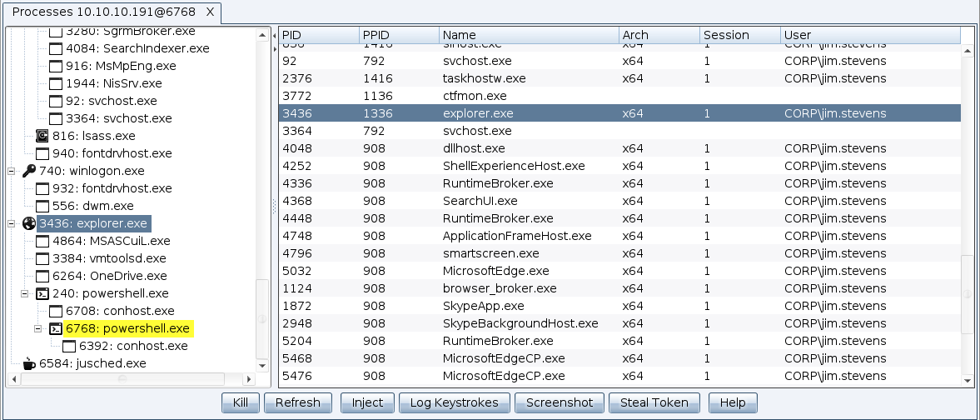
Task: Click the MsMpEng.exe window icon
Action: tap(56, 66)
